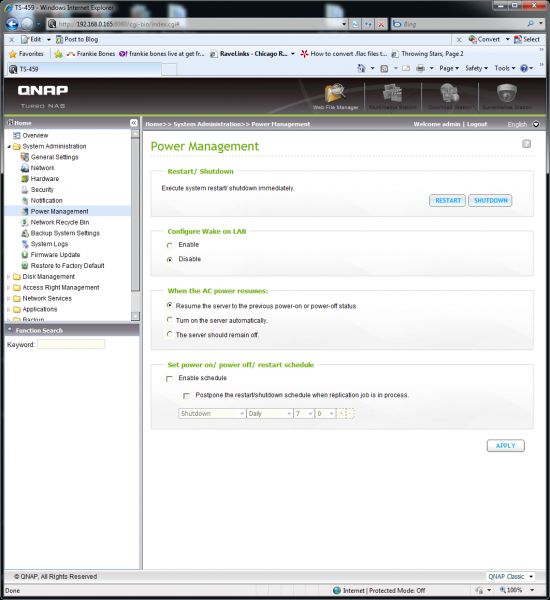Open Multimedia Station icon
Image resolution: width=550 pixels, height=600 pixels.
click(x=392, y=94)
